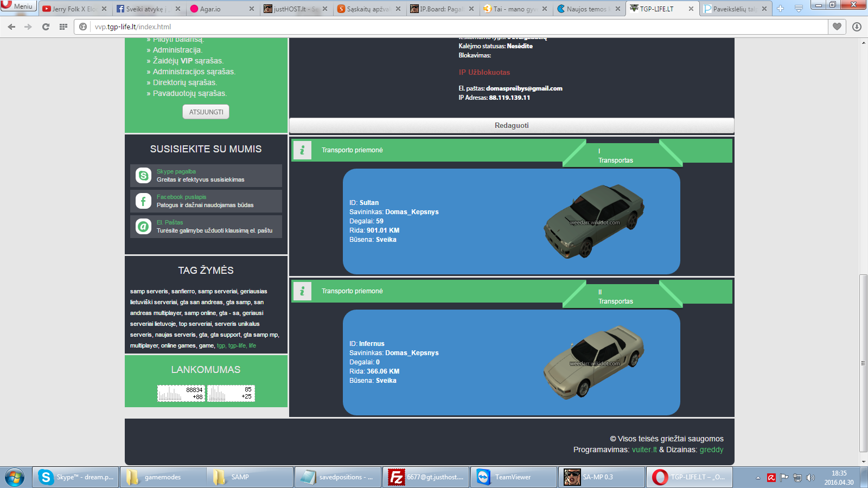868x488 pixels.
Task: Open the Speed Dial grid icon
Action: [x=63, y=27]
